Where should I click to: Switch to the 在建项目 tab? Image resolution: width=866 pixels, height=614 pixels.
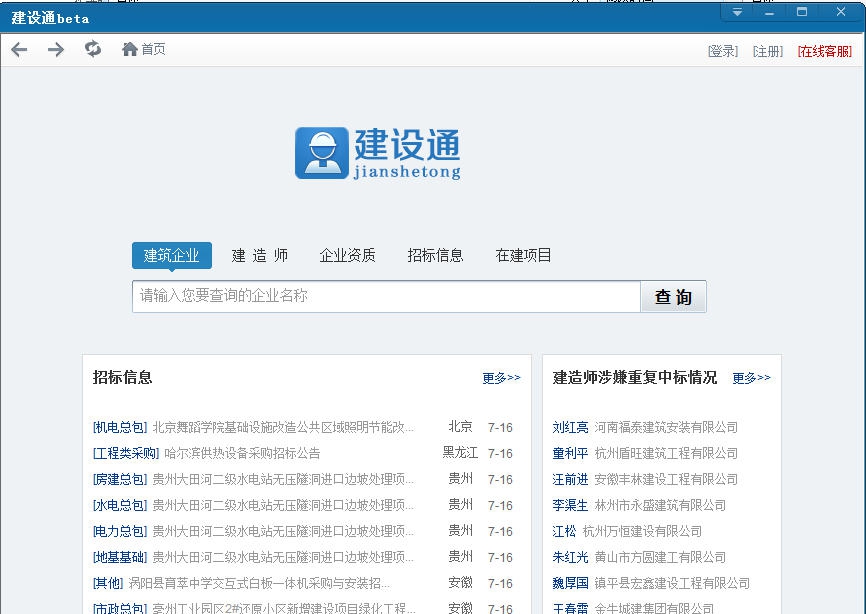click(x=523, y=255)
